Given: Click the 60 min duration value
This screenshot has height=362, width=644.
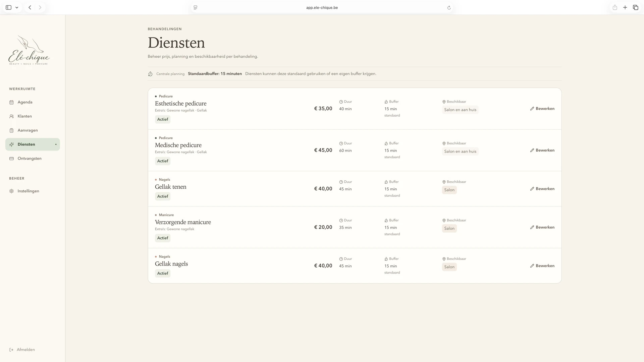Looking at the screenshot, I should (345, 150).
